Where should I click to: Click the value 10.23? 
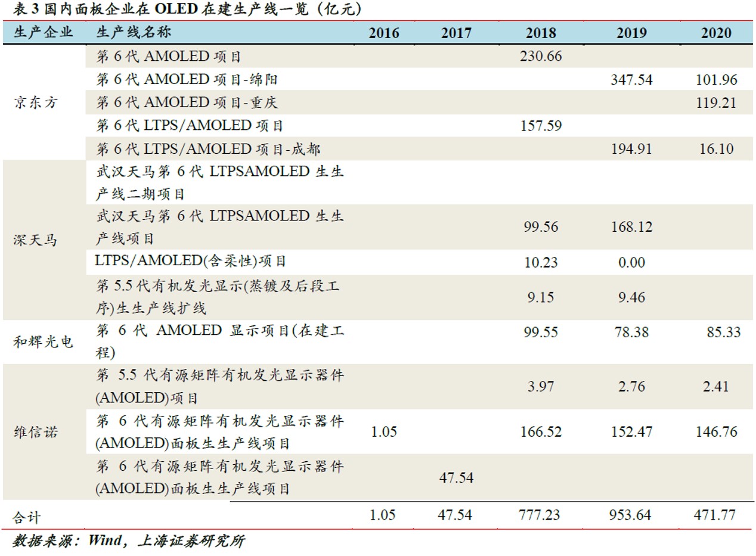541,263
